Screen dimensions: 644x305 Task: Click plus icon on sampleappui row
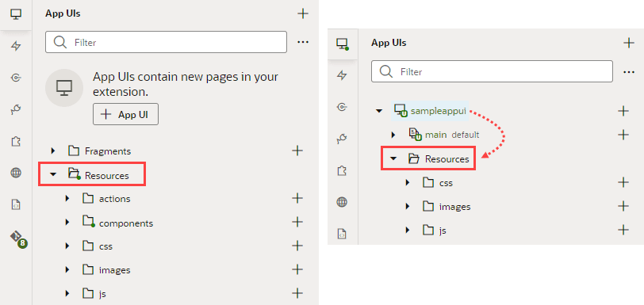pyautogui.click(x=623, y=111)
